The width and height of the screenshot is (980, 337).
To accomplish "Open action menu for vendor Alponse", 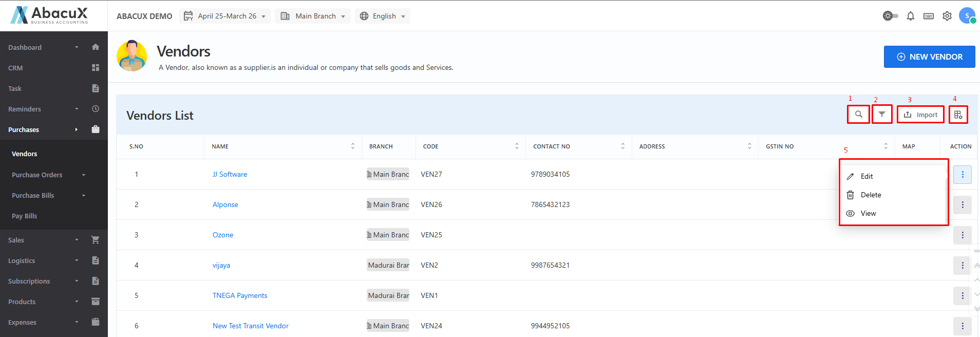I will [962, 205].
